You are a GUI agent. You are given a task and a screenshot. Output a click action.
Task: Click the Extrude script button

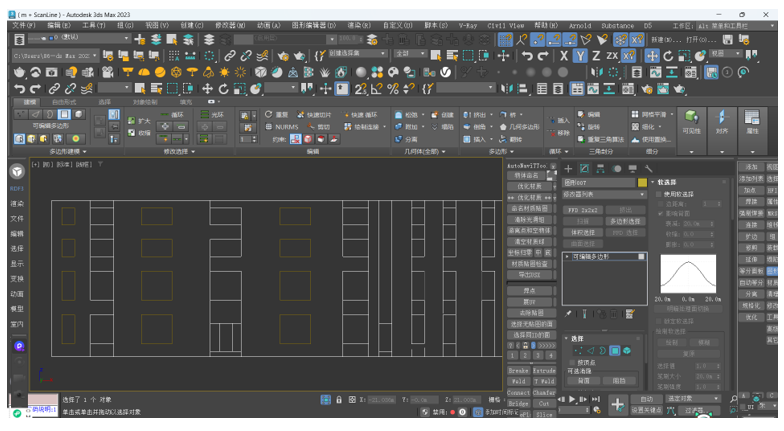[x=544, y=371]
